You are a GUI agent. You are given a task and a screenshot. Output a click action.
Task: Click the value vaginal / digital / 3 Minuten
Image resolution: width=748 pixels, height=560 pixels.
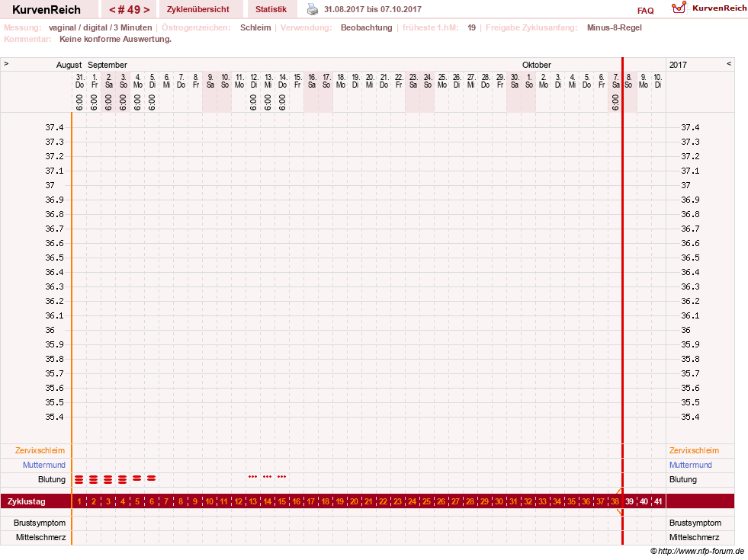(100, 27)
